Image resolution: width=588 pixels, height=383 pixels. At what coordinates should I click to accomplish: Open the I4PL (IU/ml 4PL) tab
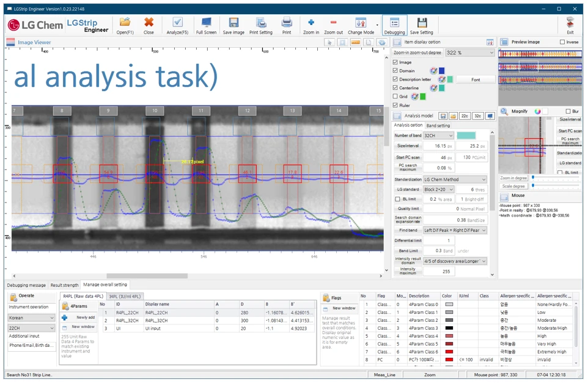pyautogui.click(x=125, y=296)
